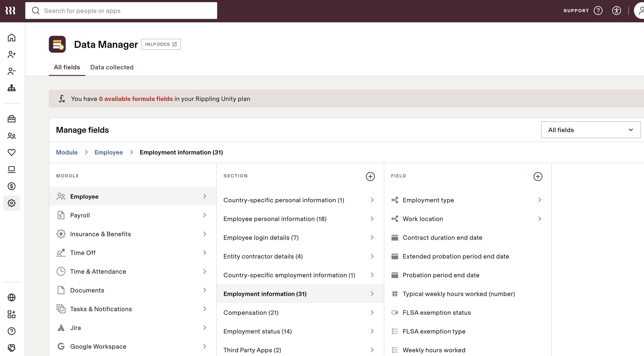
Task: Open the globe sidebar icon
Action: (12, 297)
